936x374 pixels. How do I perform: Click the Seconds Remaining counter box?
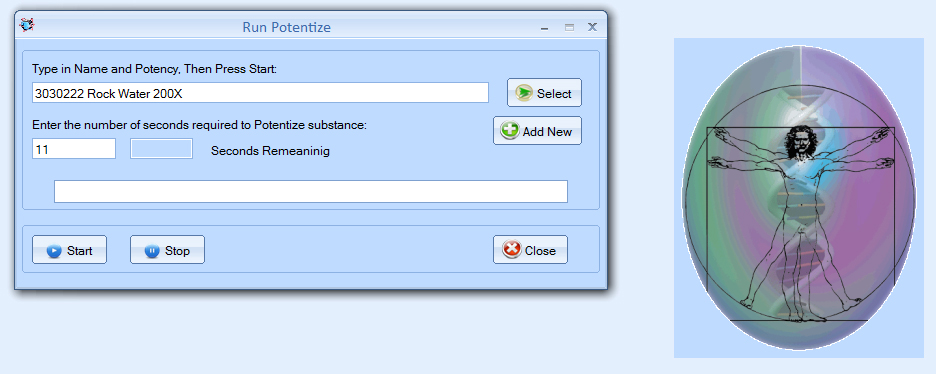click(x=161, y=149)
